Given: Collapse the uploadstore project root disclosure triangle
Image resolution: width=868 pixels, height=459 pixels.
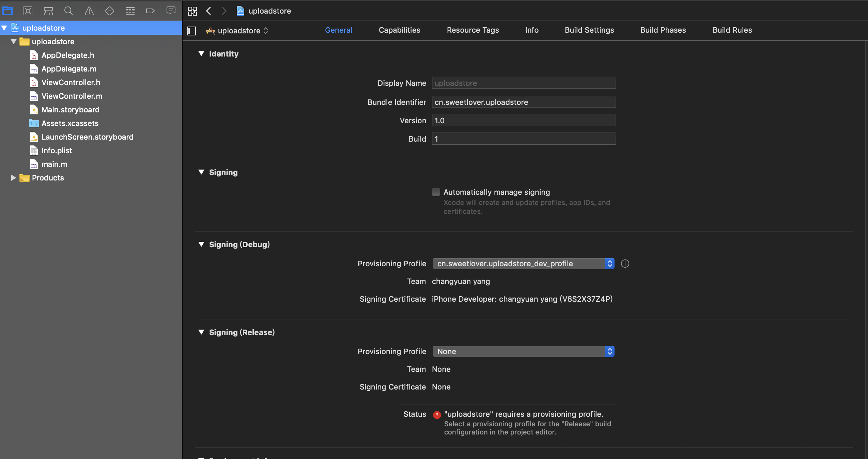Looking at the screenshot, I should pos(4,28).
